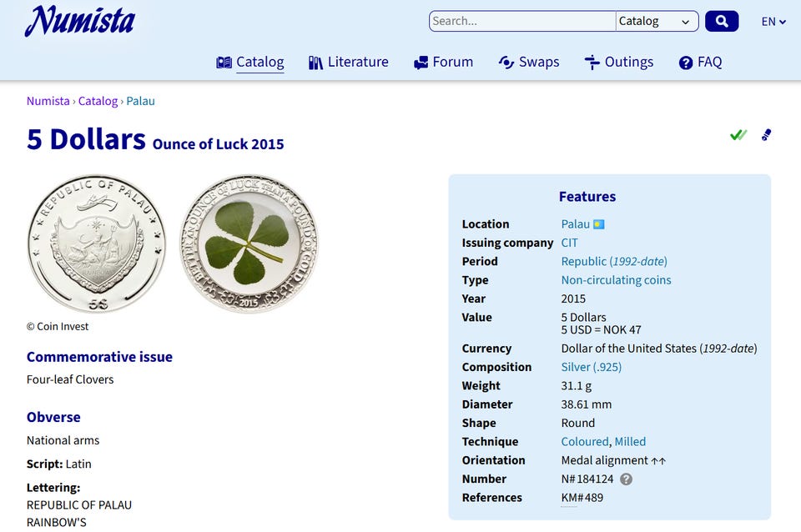Click the blue pen edit icon
Screen dimensions: 801x532
pyautogui.click(x=766, y=135)
